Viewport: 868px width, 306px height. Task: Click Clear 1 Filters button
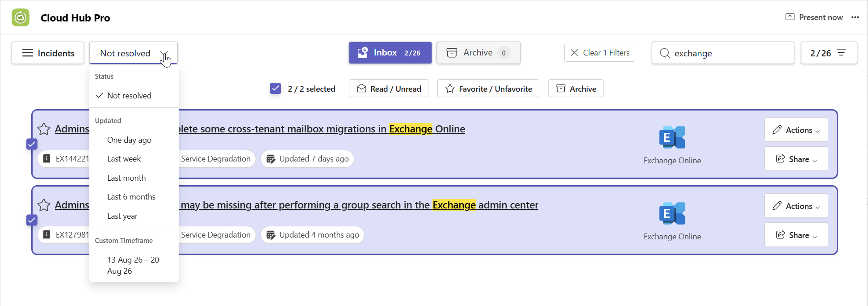click(x=600, y=53)
